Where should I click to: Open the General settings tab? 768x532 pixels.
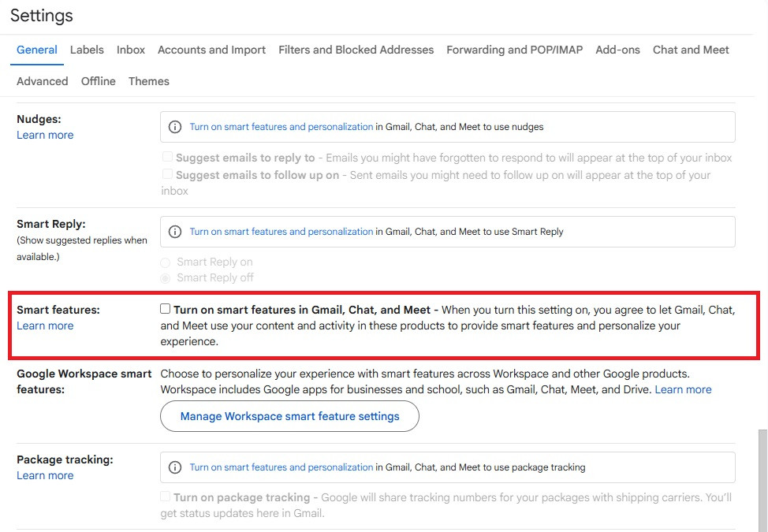coord(37,50)
